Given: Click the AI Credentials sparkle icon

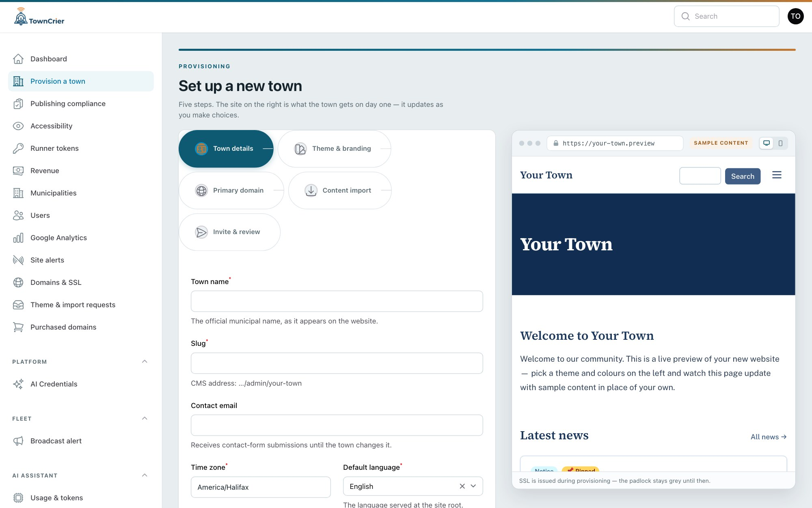Looking at the screenshot, I should [x=18, y=384].
